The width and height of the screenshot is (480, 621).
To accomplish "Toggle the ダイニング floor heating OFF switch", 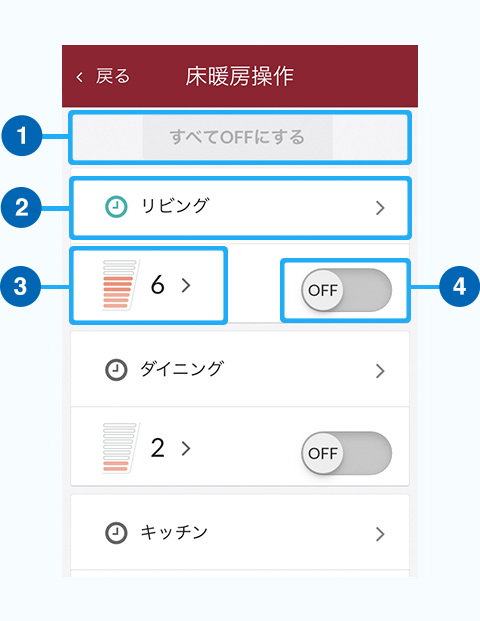I will tap(347, 453).
